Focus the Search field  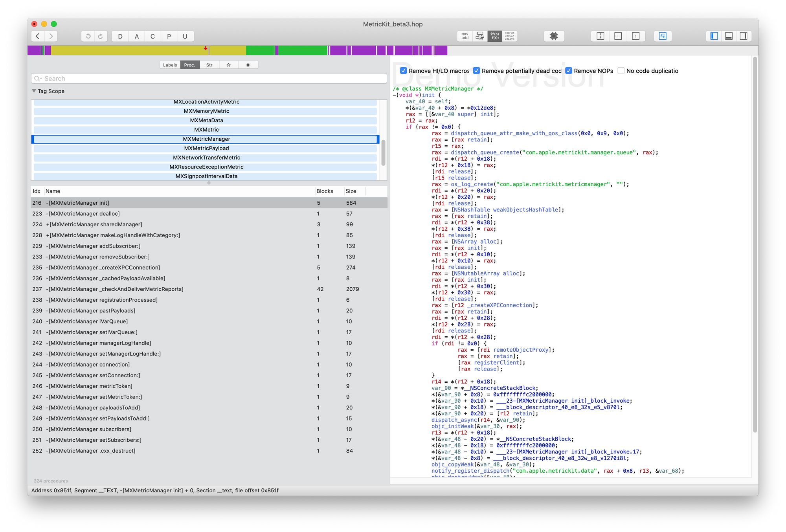point(209,79)
